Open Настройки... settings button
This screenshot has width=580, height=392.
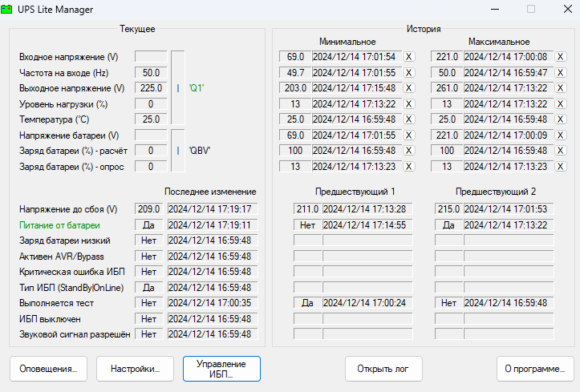[x=135, y=370]
